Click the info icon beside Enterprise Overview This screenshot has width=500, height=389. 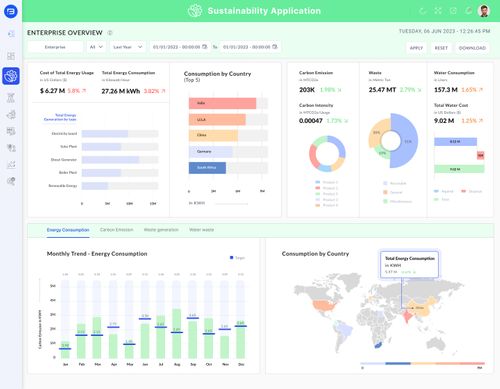click(x=110, y=33)
